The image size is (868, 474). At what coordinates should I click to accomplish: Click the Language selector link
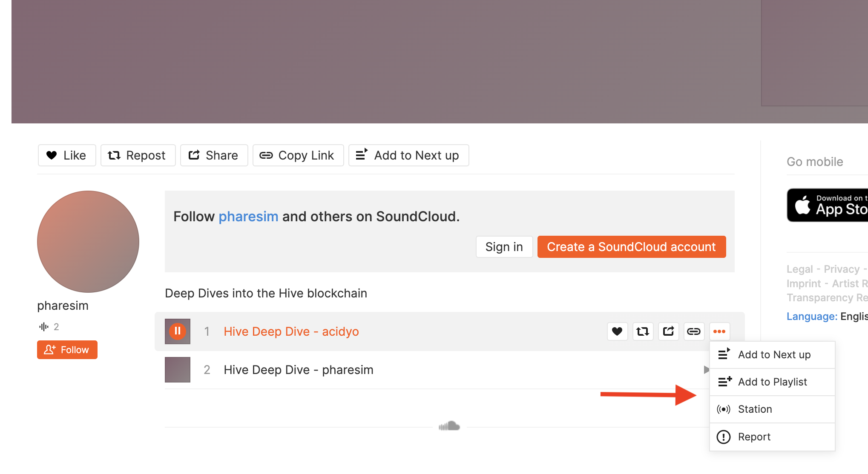pyautogui.click(x=812, y=317)
